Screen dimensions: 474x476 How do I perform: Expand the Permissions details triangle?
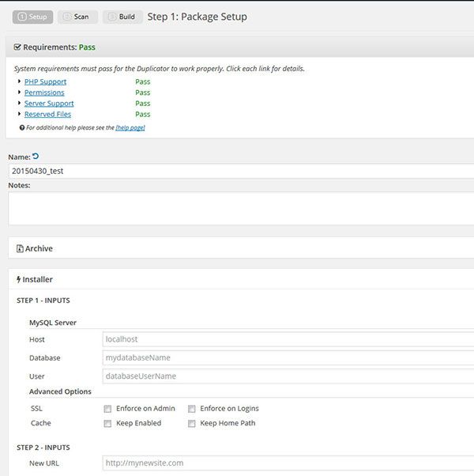pos(19,93)
